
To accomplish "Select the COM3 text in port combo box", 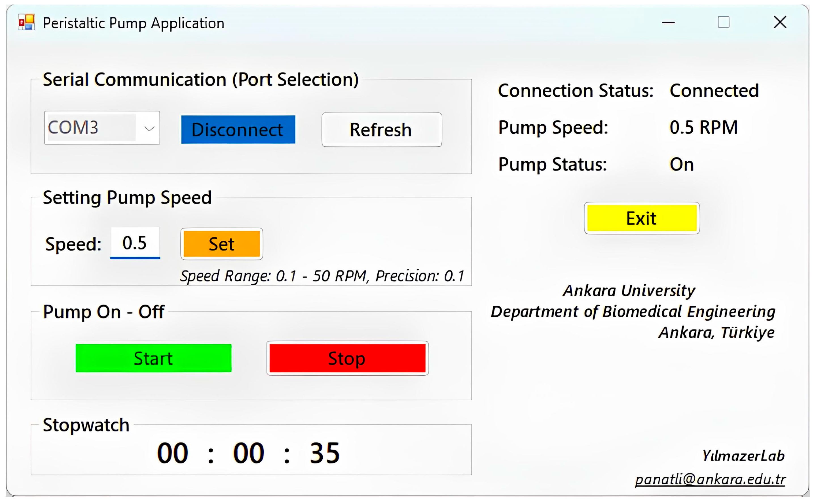I will (x=73, y=127).
